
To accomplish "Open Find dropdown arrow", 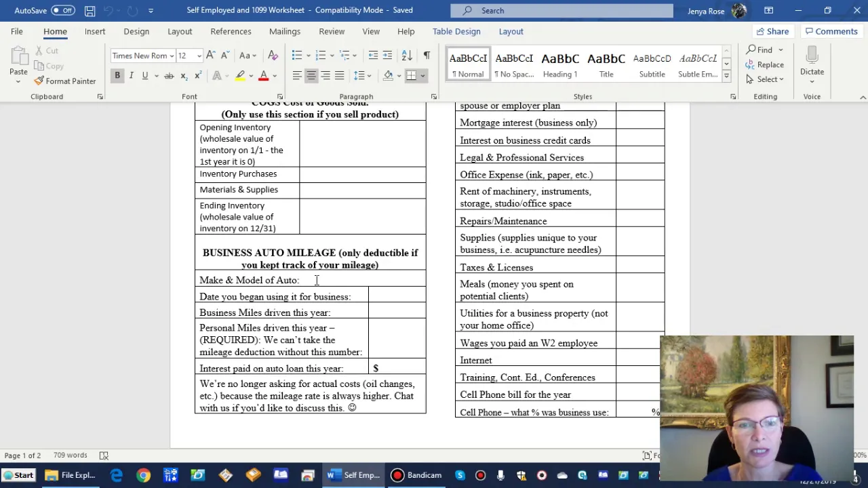I will tap(781, 49).
